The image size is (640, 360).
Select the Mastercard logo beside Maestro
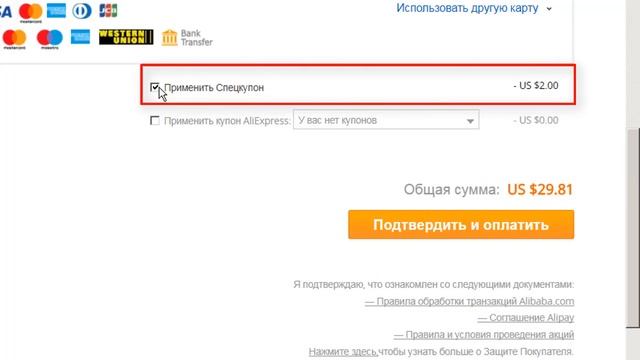pos(14,39)
